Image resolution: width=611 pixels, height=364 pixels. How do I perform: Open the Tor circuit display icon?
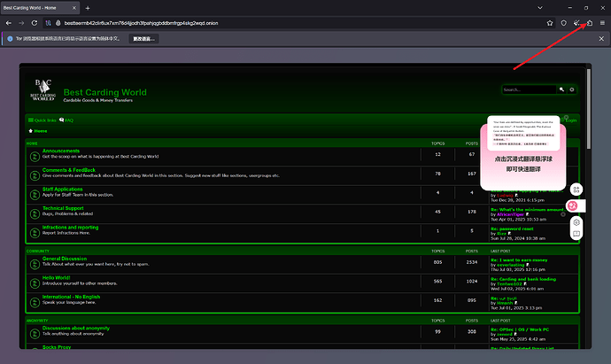pos(49,23)
